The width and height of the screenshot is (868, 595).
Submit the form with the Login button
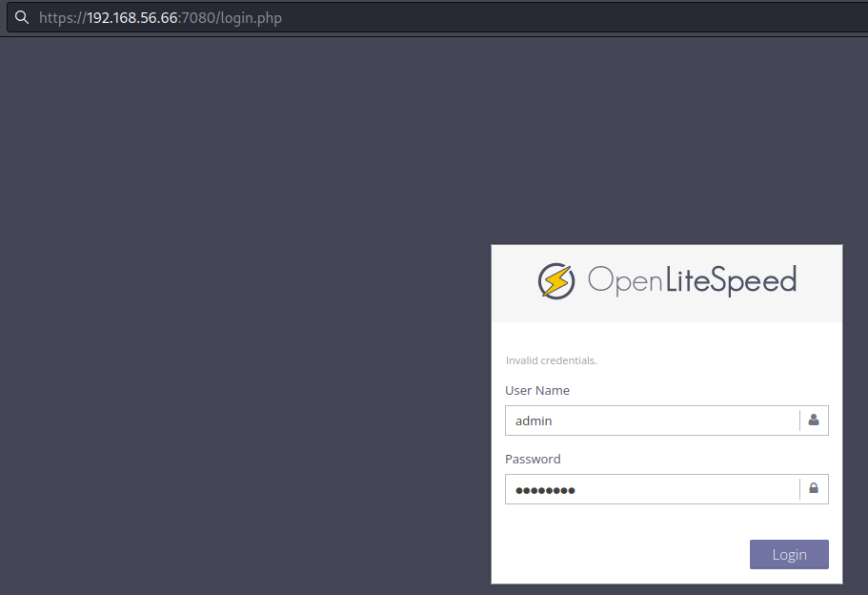(x=789, y=555)
